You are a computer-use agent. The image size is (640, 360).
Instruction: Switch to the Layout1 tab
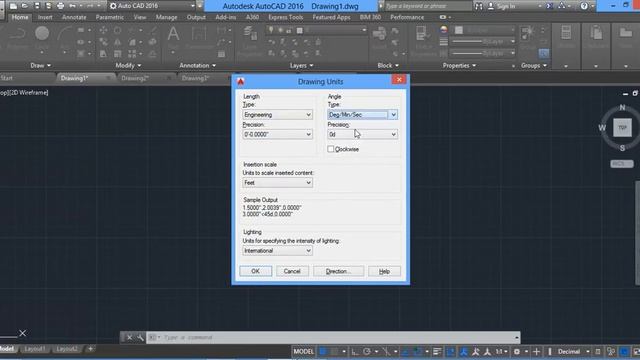pyautogui.click(x=35, y=349)
